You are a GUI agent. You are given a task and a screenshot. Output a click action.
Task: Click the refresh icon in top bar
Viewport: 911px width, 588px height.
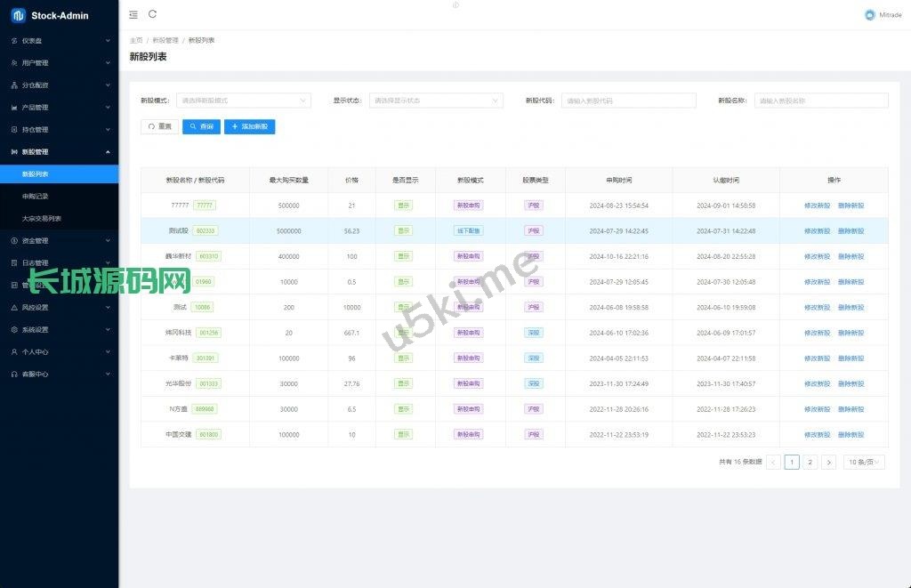click(x=153, y=14)
